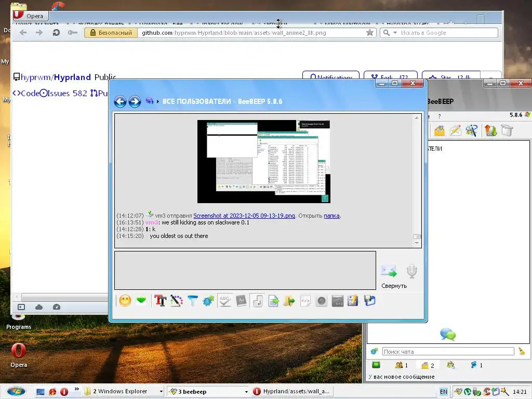The height and width of the screenshot is (399, 532).
Task: Open the Opera menu button
Action: 31,16
